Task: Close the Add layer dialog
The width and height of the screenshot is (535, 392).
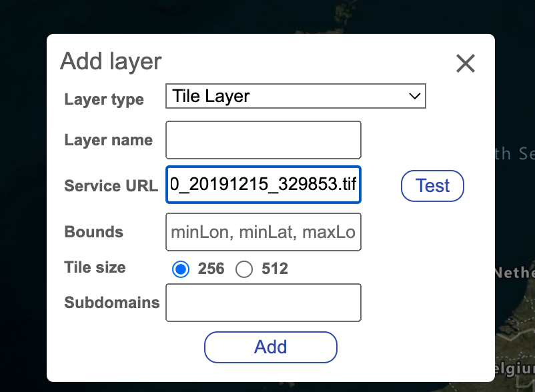Action: point(466,63)
